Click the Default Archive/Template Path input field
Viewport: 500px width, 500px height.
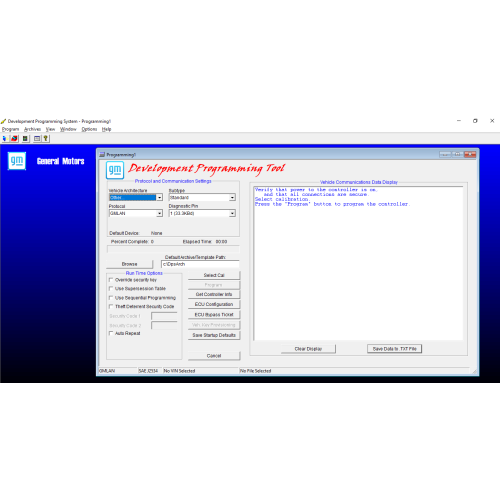pyautogui.click(x=200, y=264)
